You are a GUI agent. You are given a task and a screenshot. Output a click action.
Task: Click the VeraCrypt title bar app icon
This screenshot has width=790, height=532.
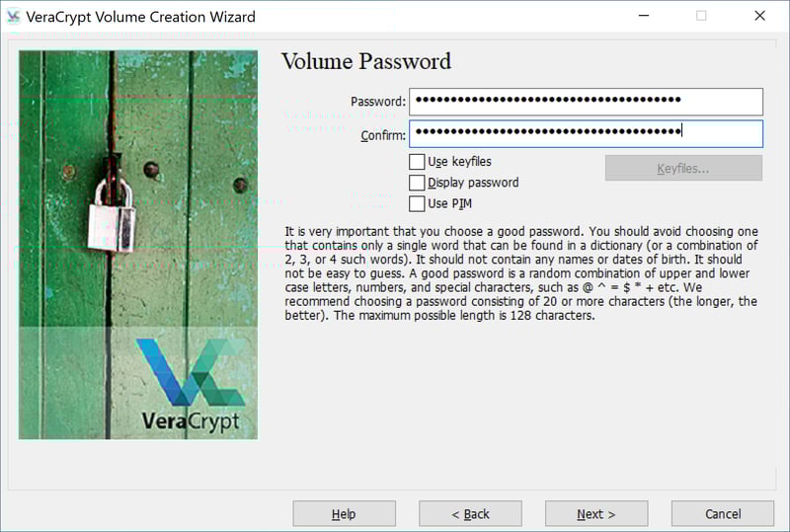13,17
